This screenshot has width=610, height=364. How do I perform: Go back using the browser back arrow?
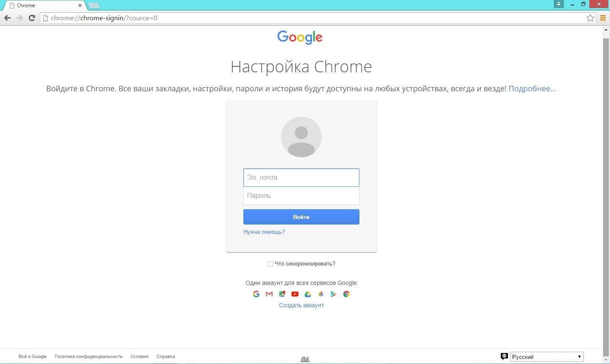[x=7, y=18]
